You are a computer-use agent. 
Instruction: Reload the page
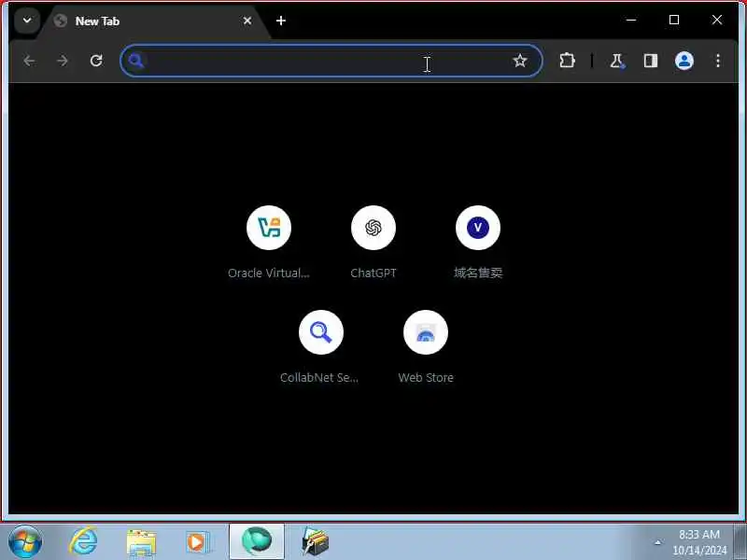coord(96,61)
